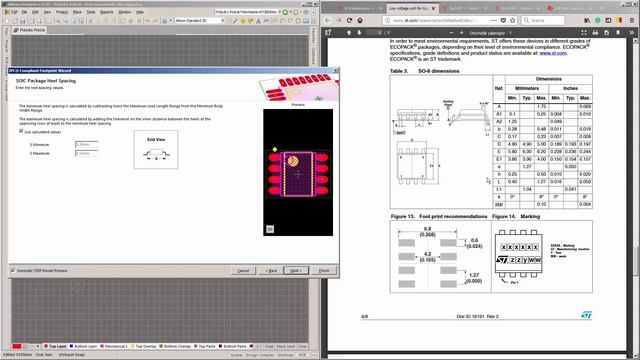Image resolution: width=640 pixels, height=360 pixels.
Task: Switch to the first Firefox tab
Action: pyautogui.click(x=359, y=8)
